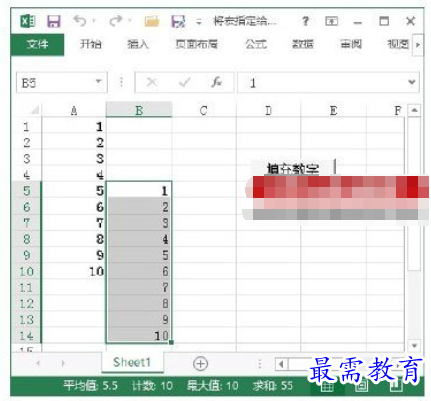Image resolution: width=431 pixels, height=401 pixels.
Task: Switch to Normal view icon
Action: pos(327,386)
